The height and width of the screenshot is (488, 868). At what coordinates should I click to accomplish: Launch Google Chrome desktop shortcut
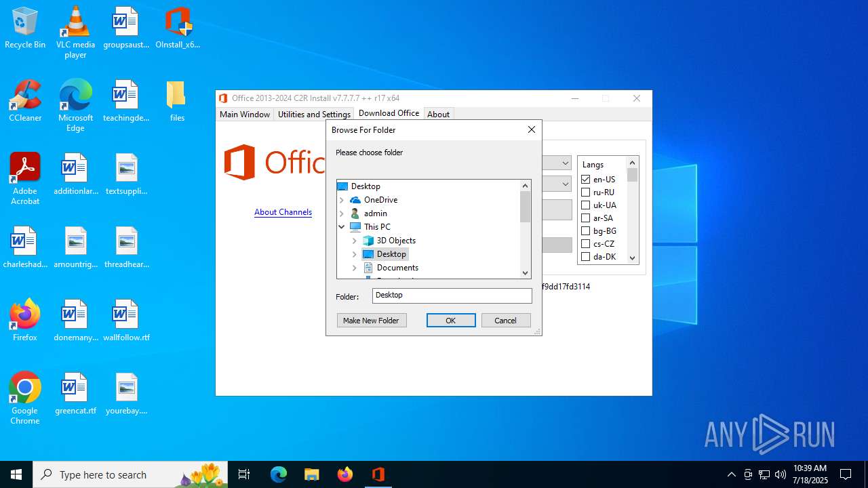click(x=25, y=399)
